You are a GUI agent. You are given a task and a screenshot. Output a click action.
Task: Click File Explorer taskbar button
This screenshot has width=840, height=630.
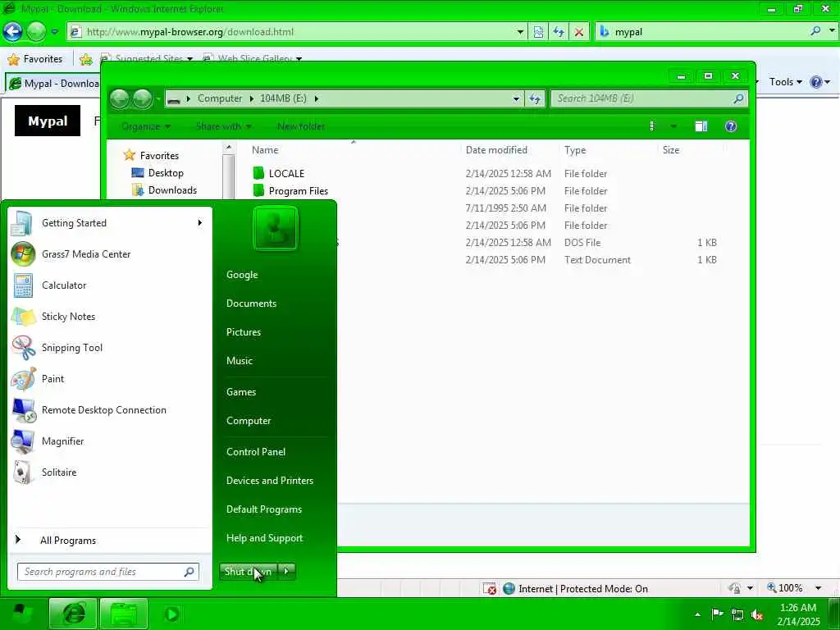(124, 614)
